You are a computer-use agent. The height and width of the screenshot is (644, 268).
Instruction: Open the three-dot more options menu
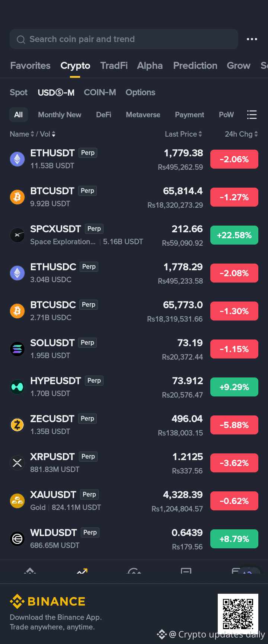(x=252, y=39)
